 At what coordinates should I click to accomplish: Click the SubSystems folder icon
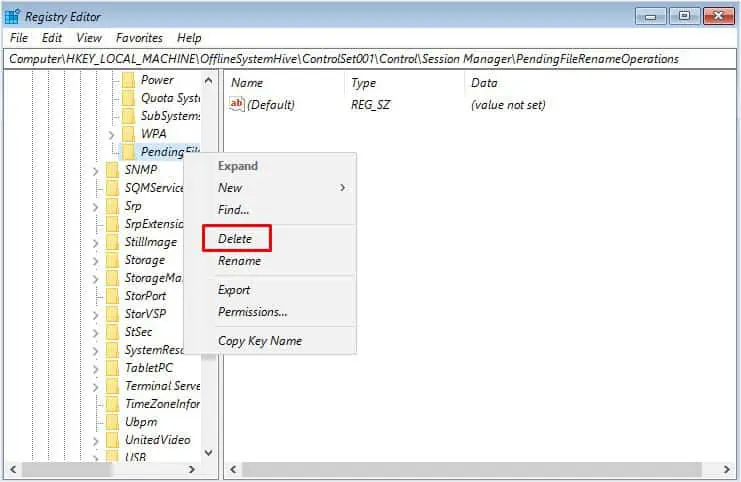128,116
